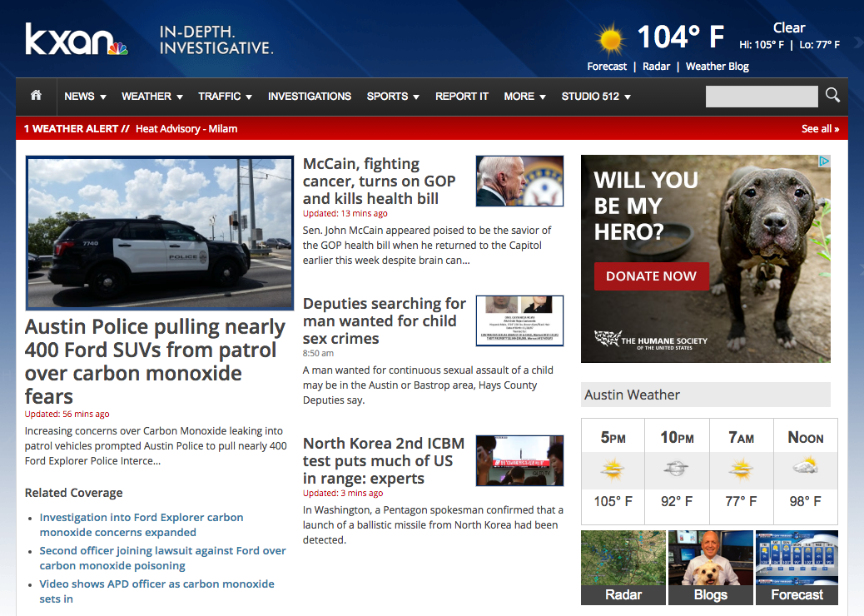Click the 92° F forecast value
Viewport: 864px width, 616px height.
click(677, 501)
